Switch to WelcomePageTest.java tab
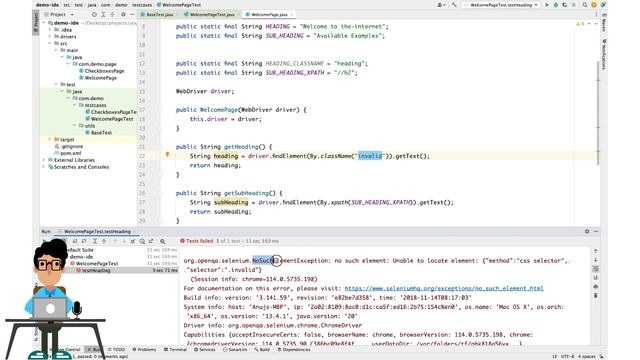The height and width of the screenshot is (360, 640). point(212,14)
